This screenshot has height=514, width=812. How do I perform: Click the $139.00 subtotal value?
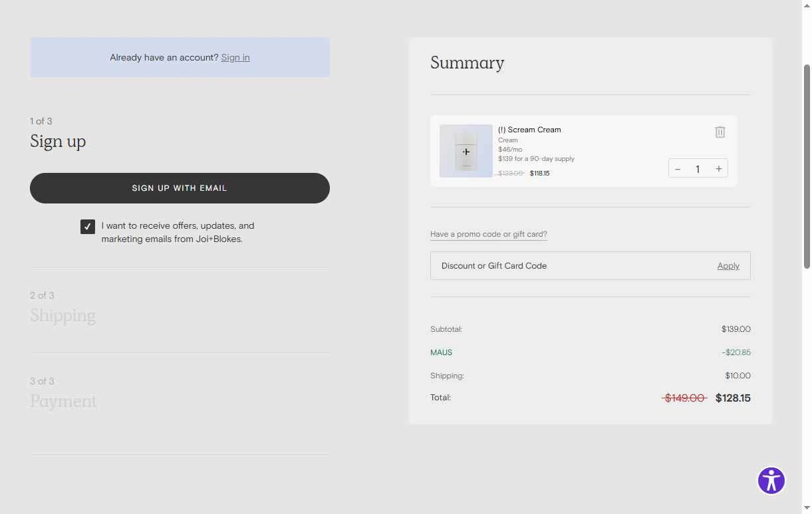pos(736,329)
